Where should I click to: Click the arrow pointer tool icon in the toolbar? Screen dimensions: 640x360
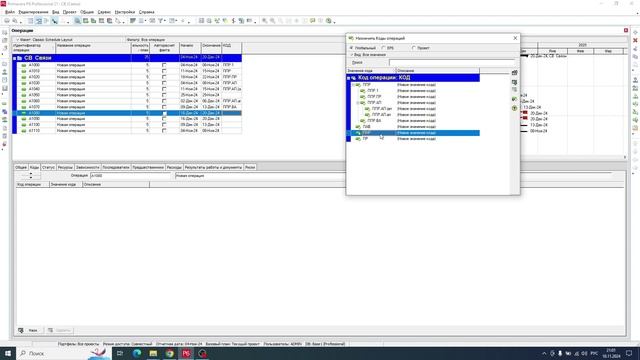54,21
